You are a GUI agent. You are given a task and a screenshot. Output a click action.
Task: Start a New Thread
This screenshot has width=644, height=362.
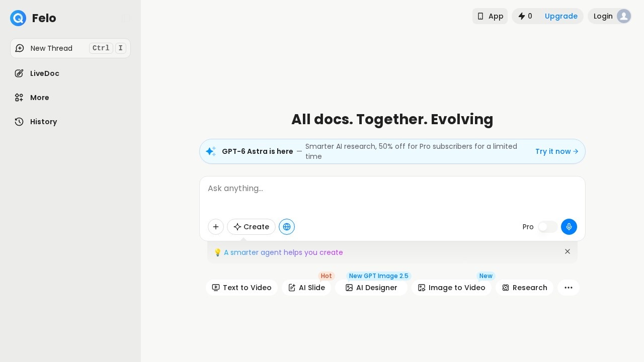[70, 48]
